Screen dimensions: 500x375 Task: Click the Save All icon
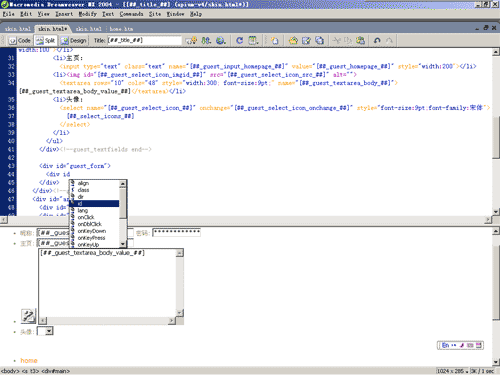coord(319,41)
